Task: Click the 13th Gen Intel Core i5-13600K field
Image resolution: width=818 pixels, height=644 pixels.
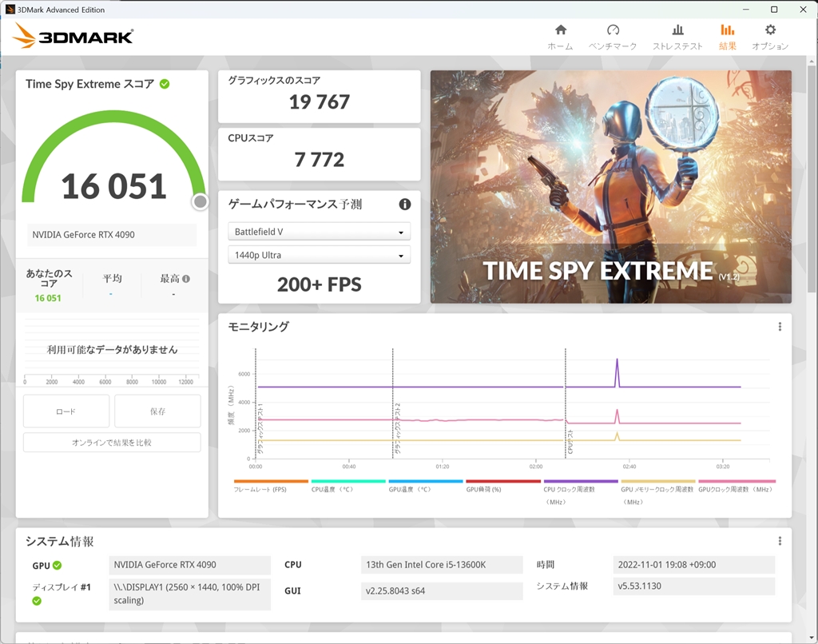Action: (x=441, y=565)
